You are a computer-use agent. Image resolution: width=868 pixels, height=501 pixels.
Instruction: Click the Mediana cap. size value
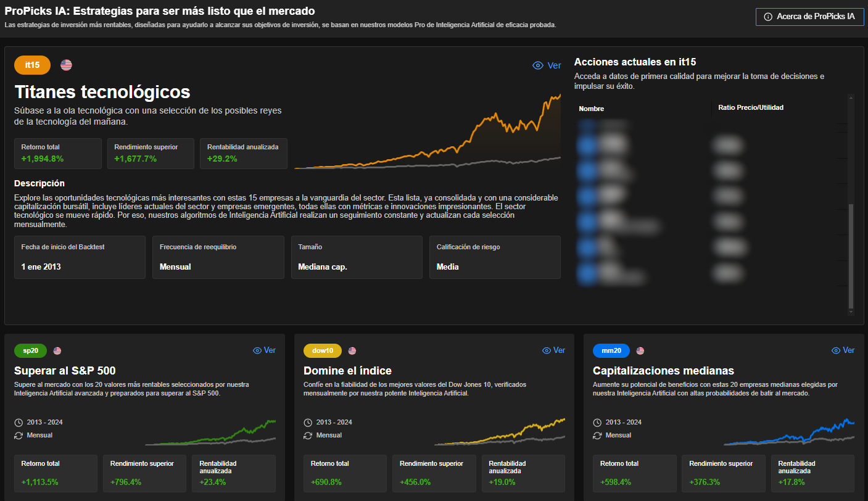click(x=323, y=267)
